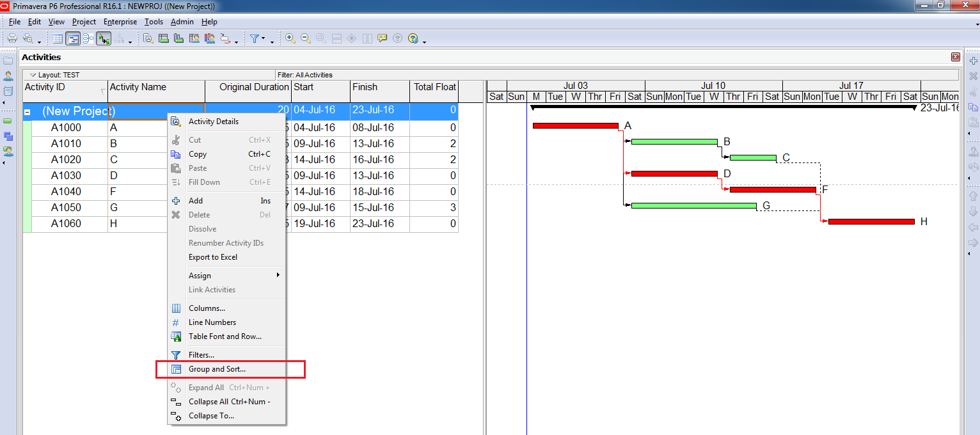This screenshot has height=435, width=980.
Task: Click the Add plus icon on right sidebar
Action: [974, 61]
